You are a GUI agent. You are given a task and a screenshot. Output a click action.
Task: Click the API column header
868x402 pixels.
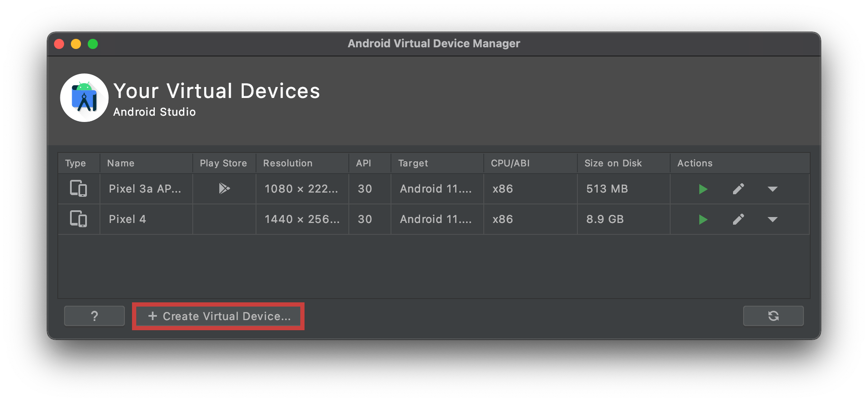[364, 163]
